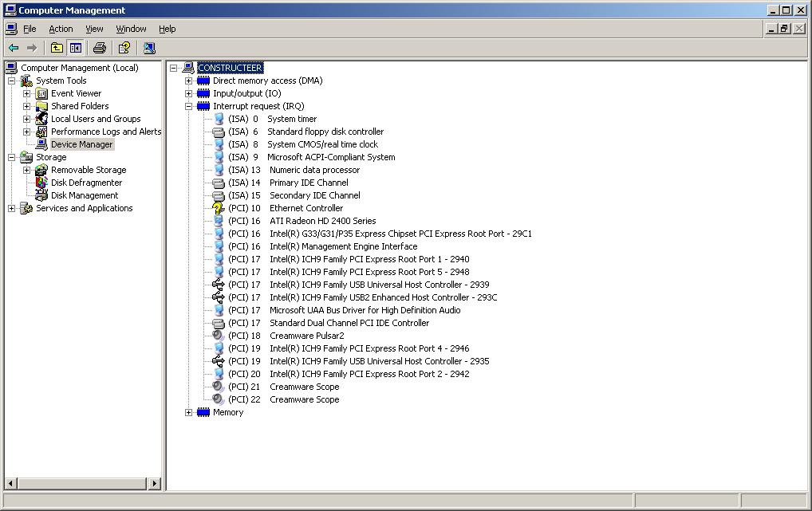Click the yellow question mark Ethernet Controller icon

click(x=218, y=208)
